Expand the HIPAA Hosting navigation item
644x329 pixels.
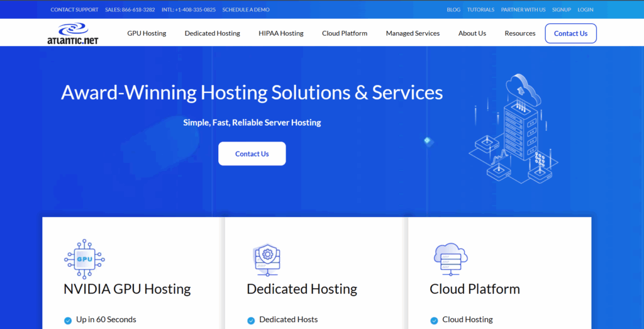pos(280,33)
